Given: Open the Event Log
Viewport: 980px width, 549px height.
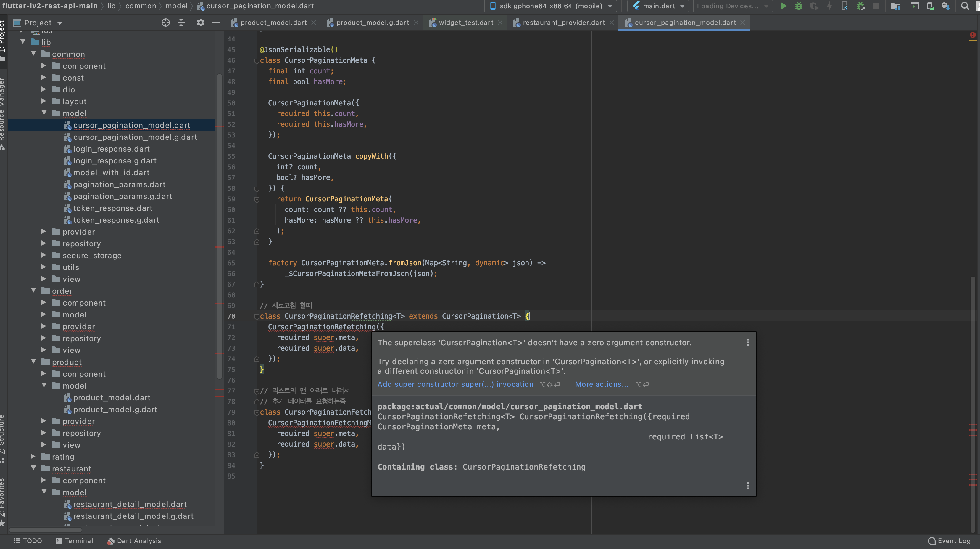Looking at the screenshot, I should pyautogui.click(x=949, y=541).
